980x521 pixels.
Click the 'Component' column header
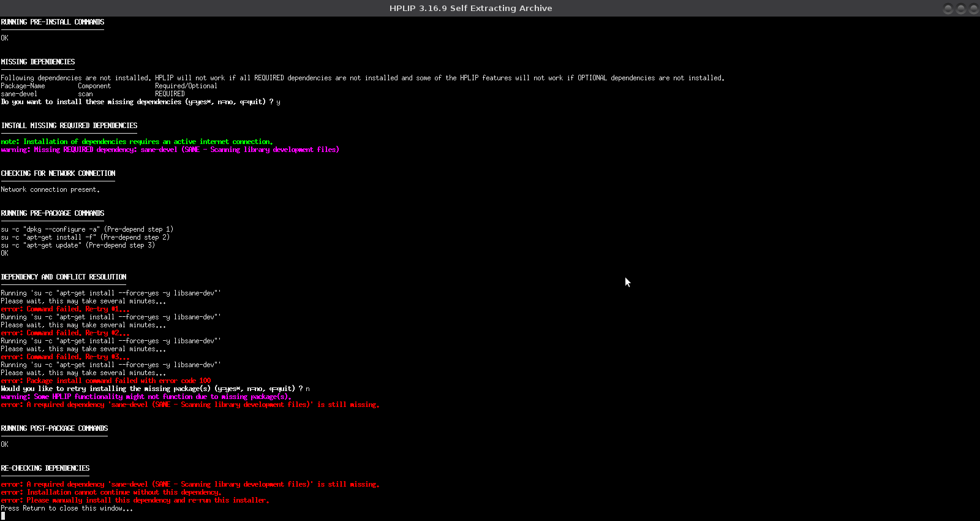94,86
